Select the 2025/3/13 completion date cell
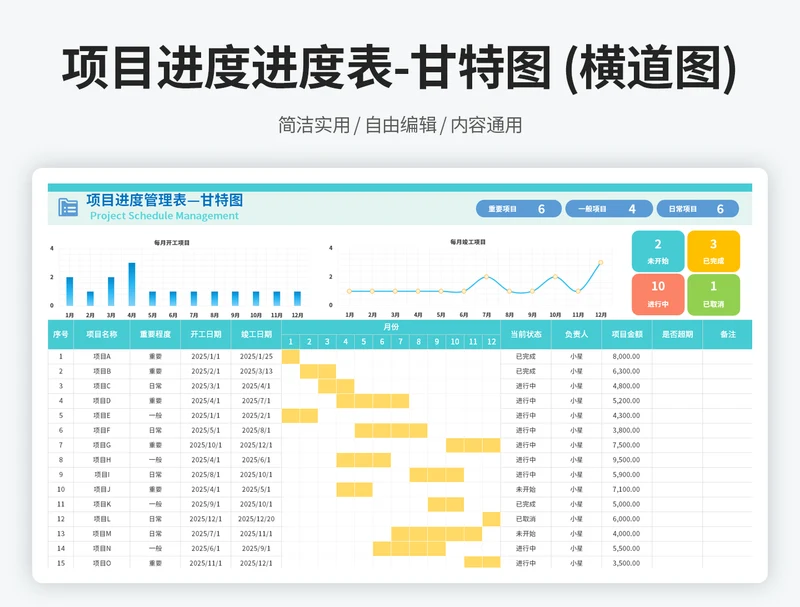Screen dimensions: 800x607 (x=256, y=371)
